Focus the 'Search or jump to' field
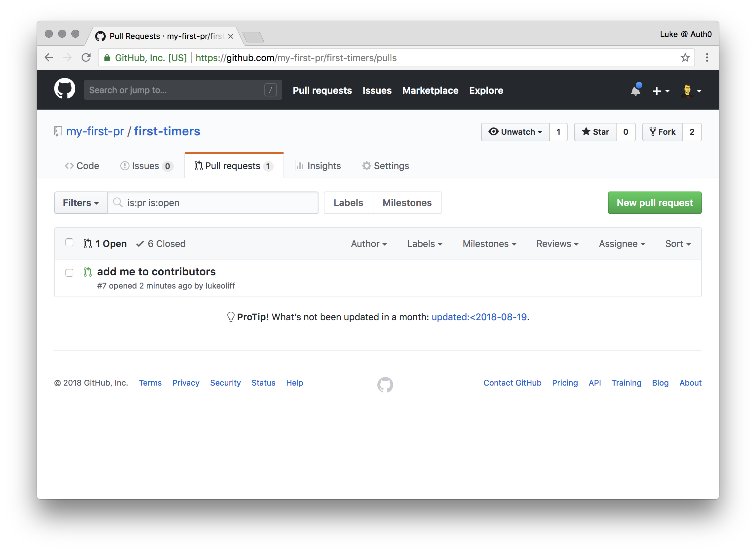Viewport: 756px width, 552px height. pos(183,90)
